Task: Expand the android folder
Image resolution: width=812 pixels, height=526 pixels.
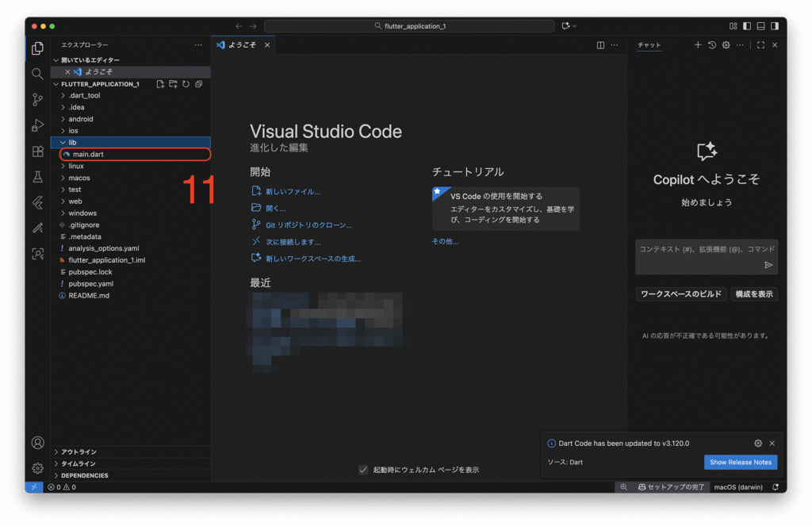Action: click(80, 119)
